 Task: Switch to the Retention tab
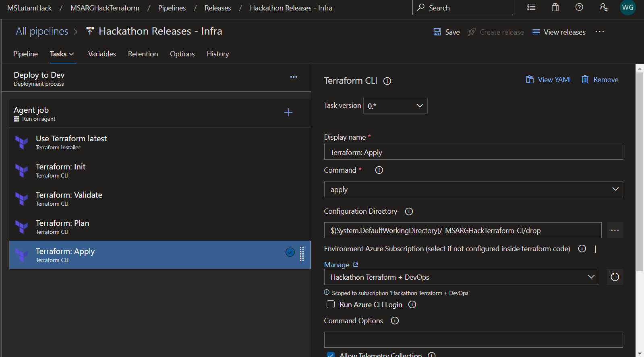[x=143, y=54]
